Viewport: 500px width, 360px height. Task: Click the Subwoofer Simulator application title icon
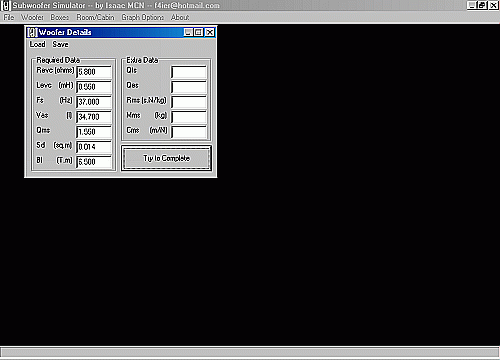(x=6, y=5)
